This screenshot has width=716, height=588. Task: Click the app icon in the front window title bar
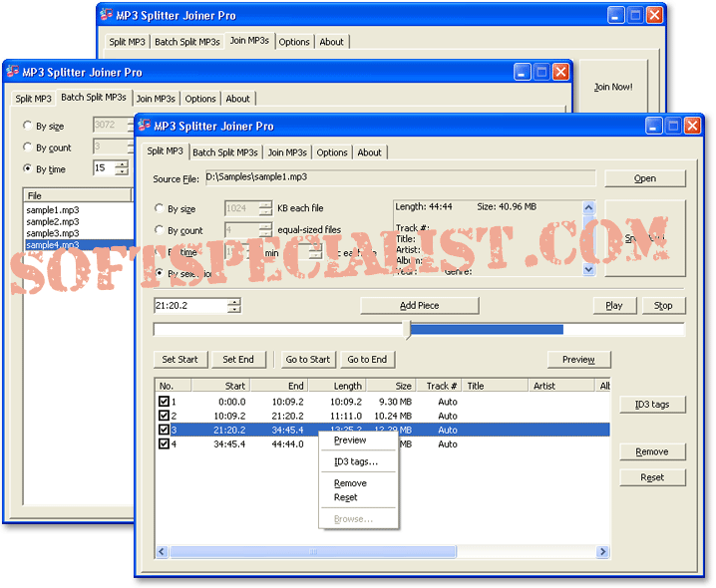(145, 126)
